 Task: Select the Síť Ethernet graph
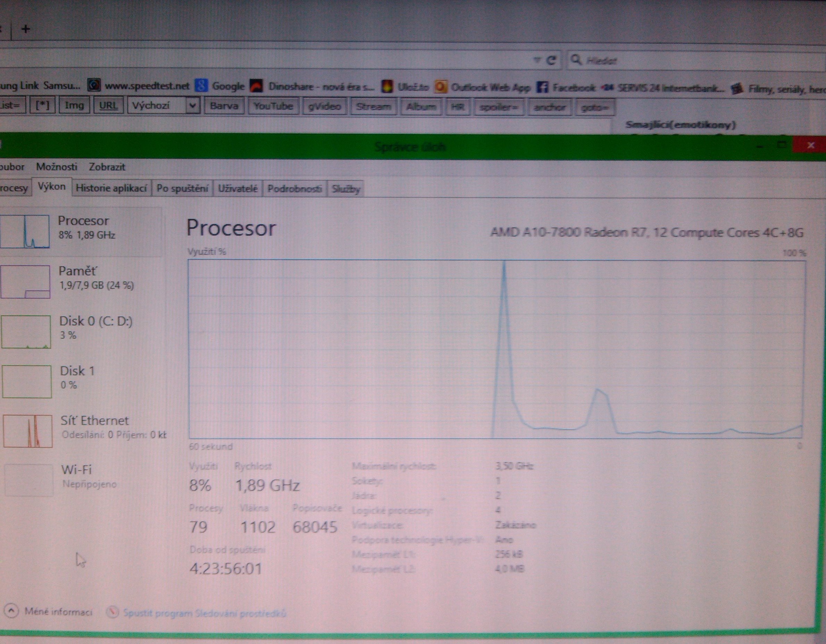(x=27, y=431)
